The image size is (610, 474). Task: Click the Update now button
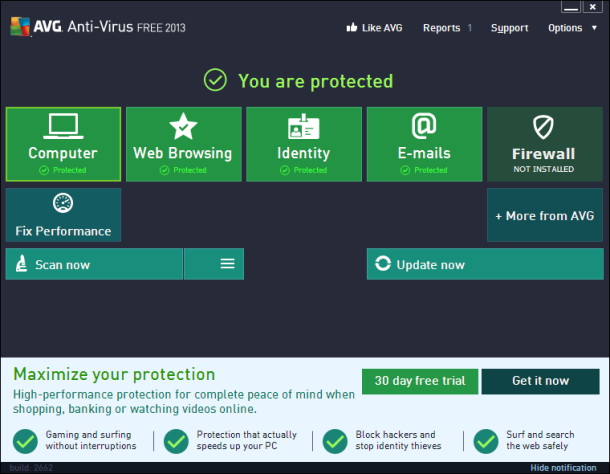coord(484,264)
